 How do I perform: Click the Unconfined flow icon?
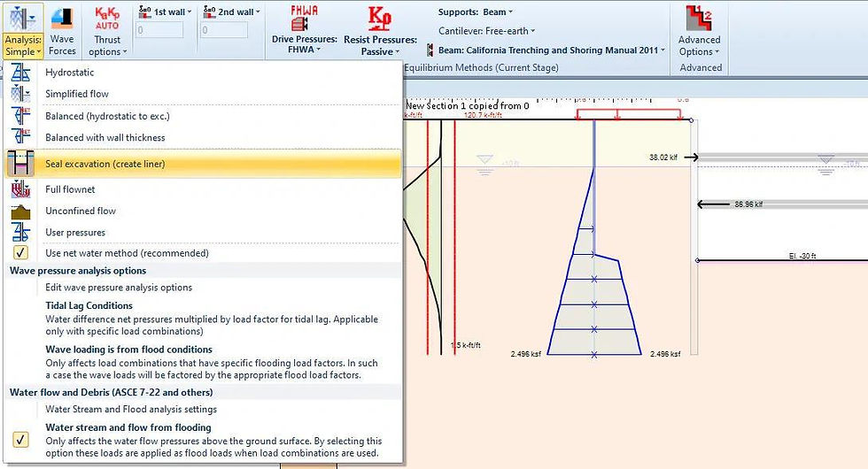21,211
